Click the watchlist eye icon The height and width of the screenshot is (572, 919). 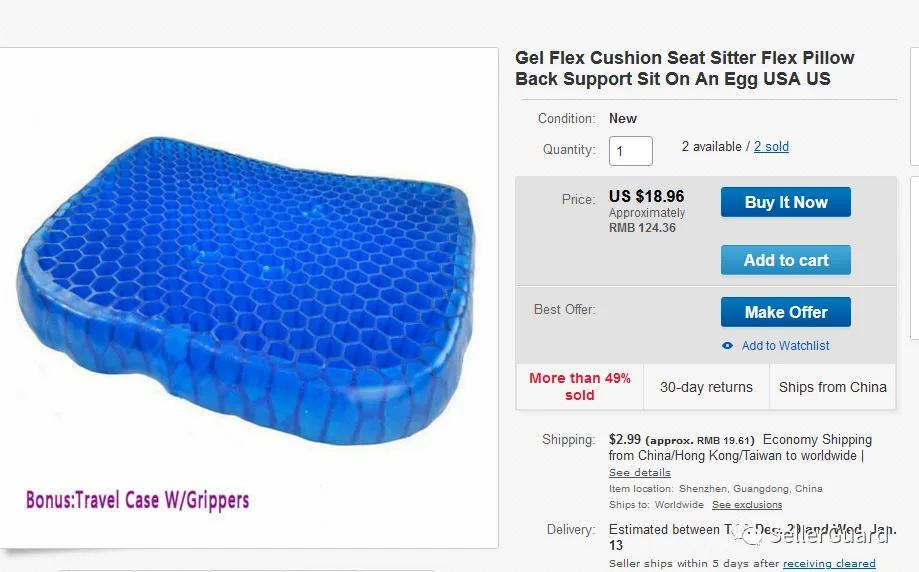[727, 346]
